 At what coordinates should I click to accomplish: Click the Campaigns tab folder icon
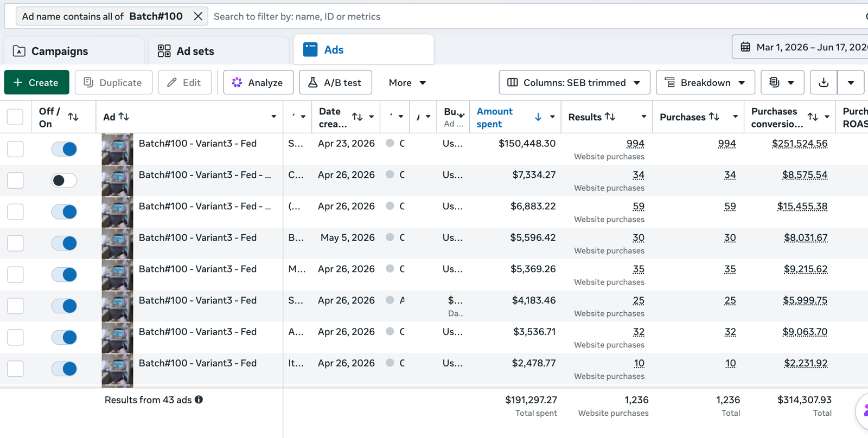click(x=19, y=51)
